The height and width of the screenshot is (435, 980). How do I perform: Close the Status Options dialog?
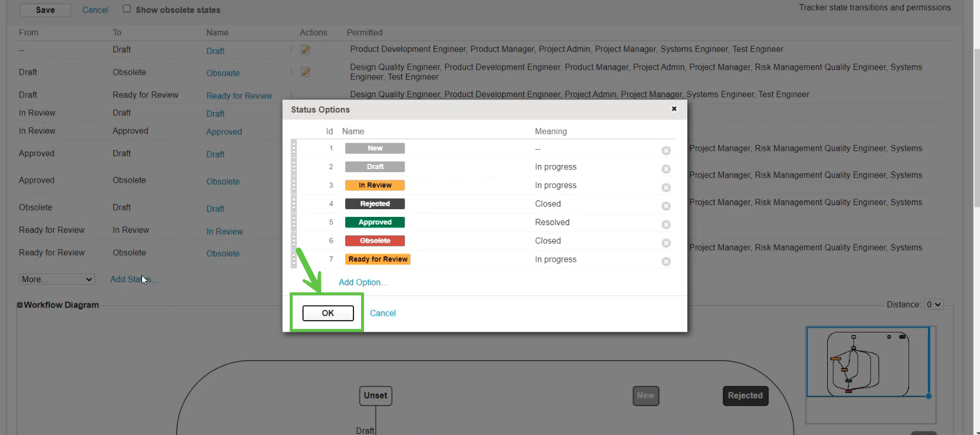click(x=674, y=109)
